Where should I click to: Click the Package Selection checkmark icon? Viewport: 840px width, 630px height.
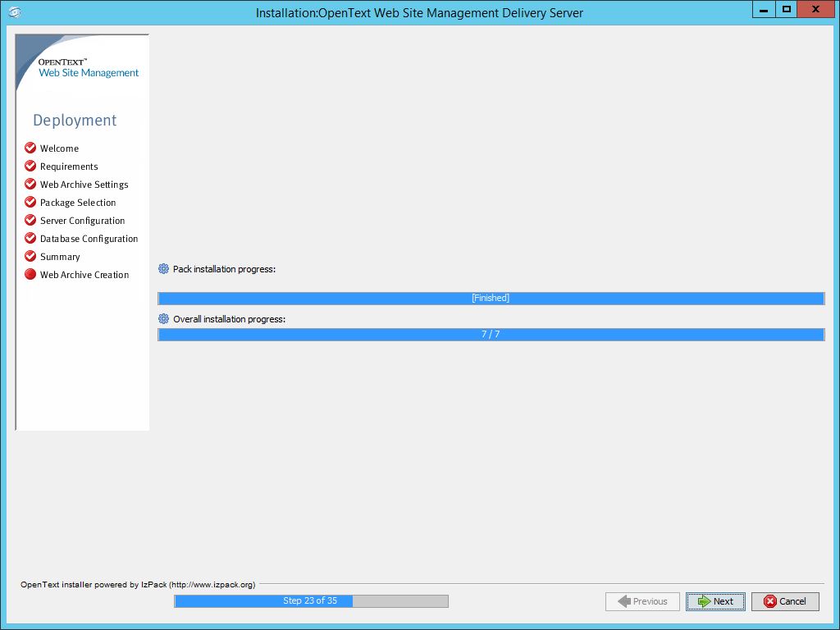[x=30, y=202]
